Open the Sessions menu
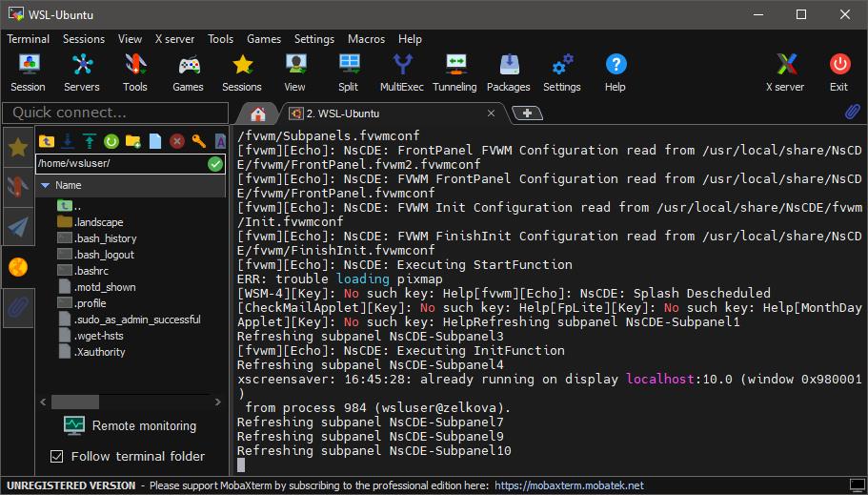This screenshot has width=868, height=495. [84, 39]
